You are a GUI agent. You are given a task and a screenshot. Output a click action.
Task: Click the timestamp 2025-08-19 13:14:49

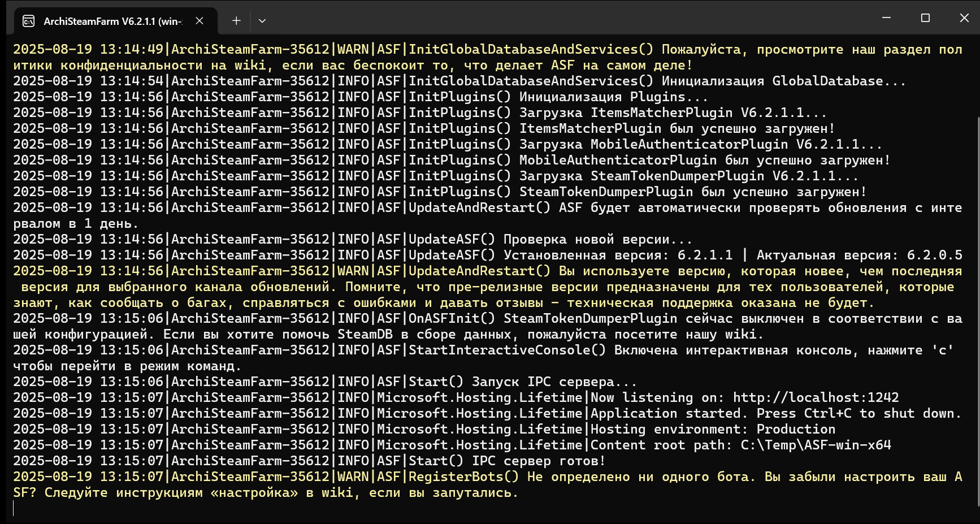(x=88, y=50)
